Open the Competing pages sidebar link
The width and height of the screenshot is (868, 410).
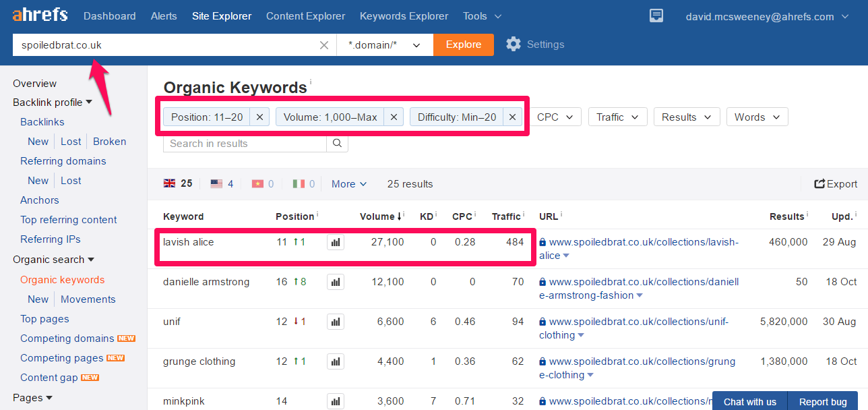click(x=62, y=358)
